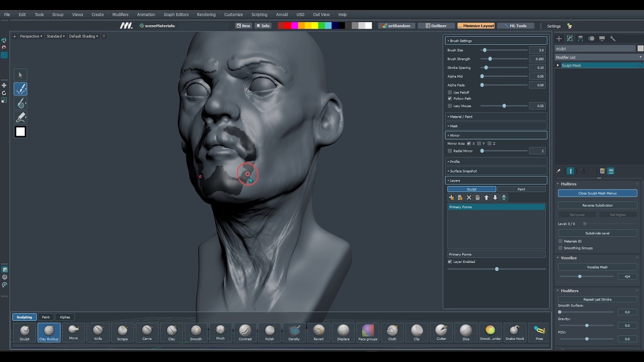Expand the Surface Snapshot rollout
Viewport: 644px width, 362px height.
[x=496, y=171]
